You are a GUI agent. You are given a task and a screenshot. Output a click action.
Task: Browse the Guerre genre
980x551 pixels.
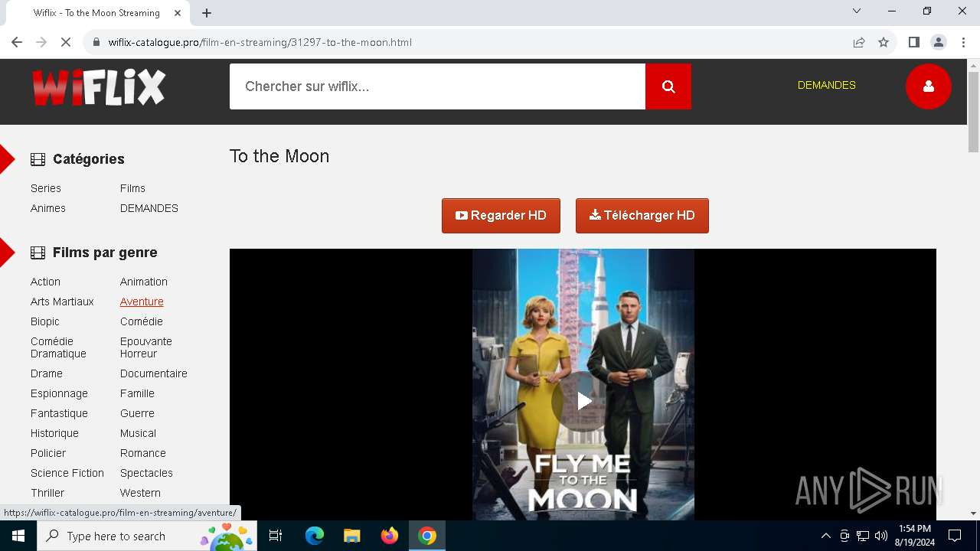137,413
